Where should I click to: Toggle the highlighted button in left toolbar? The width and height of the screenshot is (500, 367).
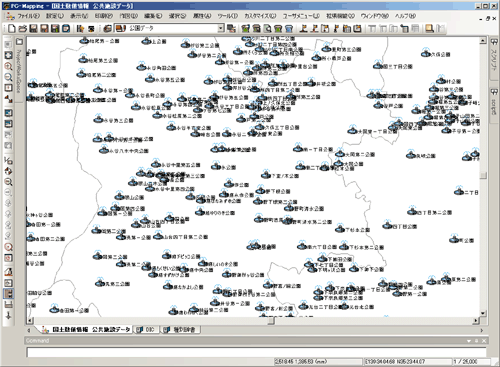pos(9,294)
